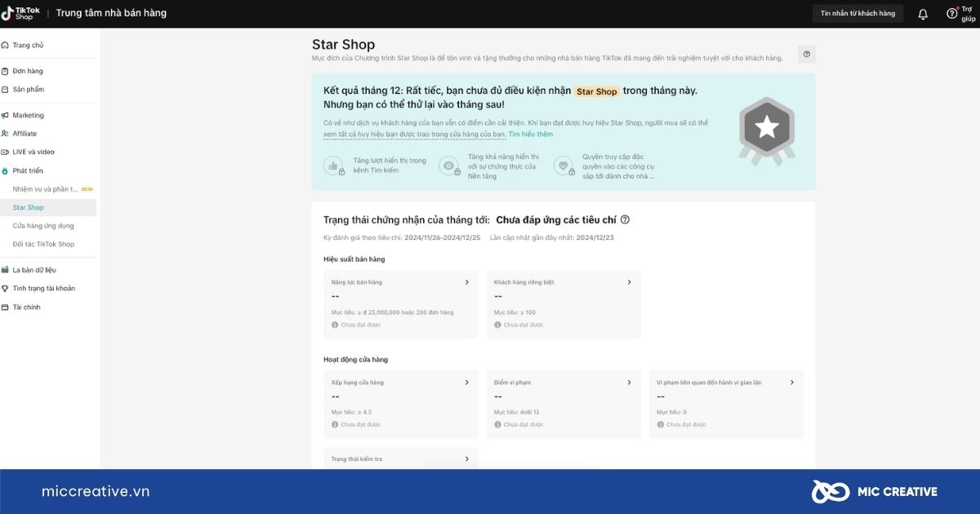Click status info icon under Năng lực bán hàng
Image resolution: width=980 pixels, height=514 pixels.
coord(335,325)
